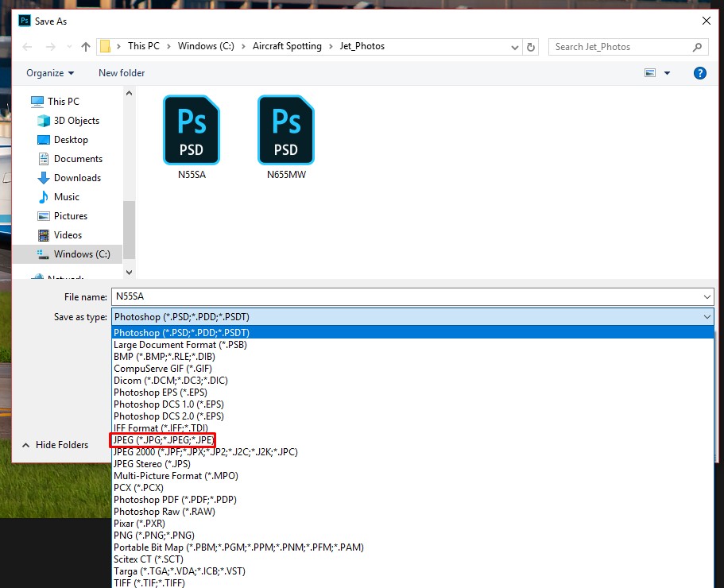Choose JPEG Stereo (*.JPS) format
The height and width of the screenshot is (588, 724).
pos(412,464)
